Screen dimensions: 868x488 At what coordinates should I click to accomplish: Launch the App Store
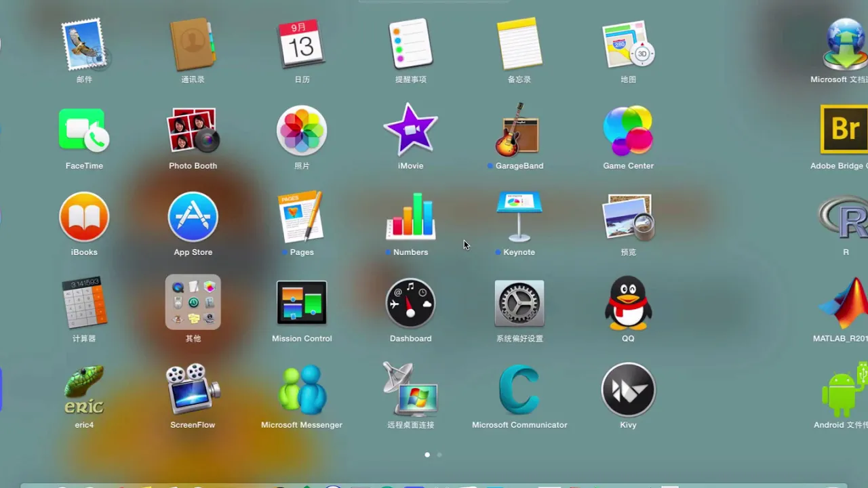coord(193,217)
